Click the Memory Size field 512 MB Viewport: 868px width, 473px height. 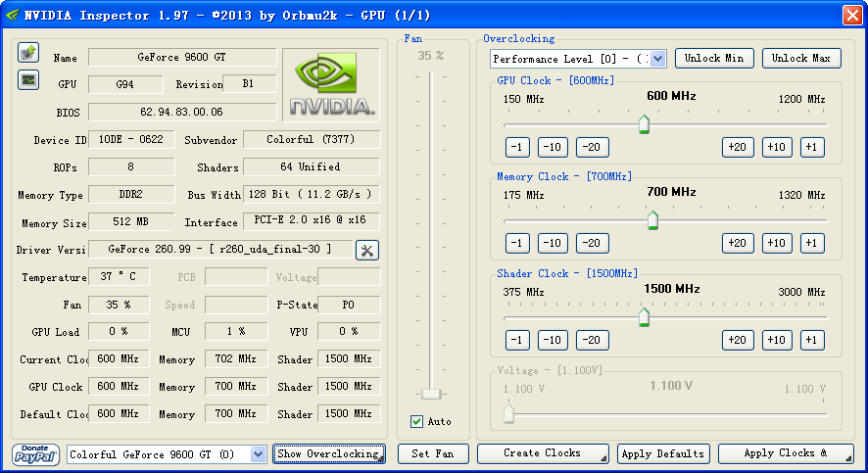pos(131,222)
